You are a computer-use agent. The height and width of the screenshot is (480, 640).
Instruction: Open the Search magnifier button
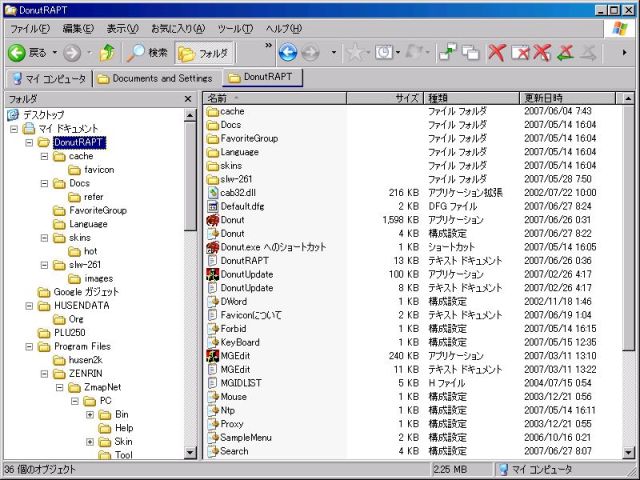click(x=147, y=53)
